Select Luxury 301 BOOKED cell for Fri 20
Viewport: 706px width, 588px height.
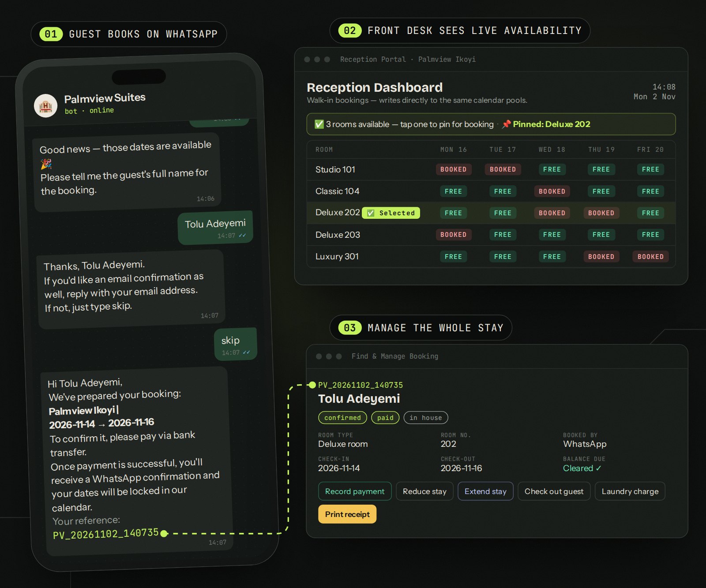[x=650, y=257]
